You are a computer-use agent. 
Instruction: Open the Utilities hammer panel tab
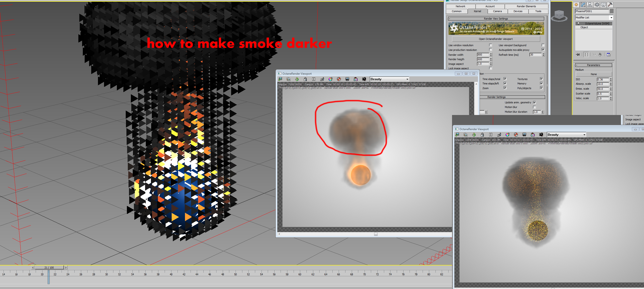click(610, 4)
